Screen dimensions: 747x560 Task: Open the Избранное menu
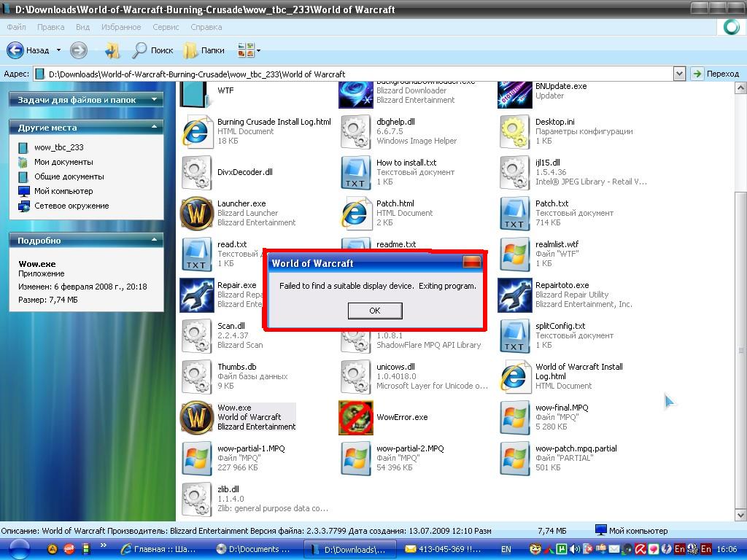tap(121, 27)
